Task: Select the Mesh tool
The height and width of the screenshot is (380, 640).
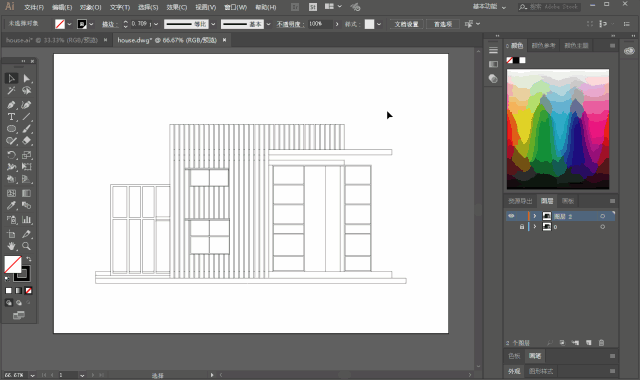Action: [11, 193]
